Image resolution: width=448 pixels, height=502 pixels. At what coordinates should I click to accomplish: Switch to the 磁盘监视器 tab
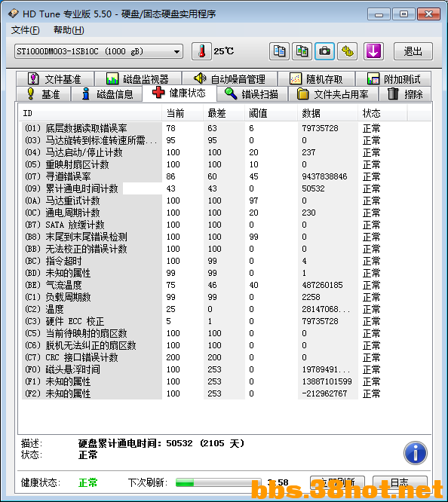[x=138, y=78]
